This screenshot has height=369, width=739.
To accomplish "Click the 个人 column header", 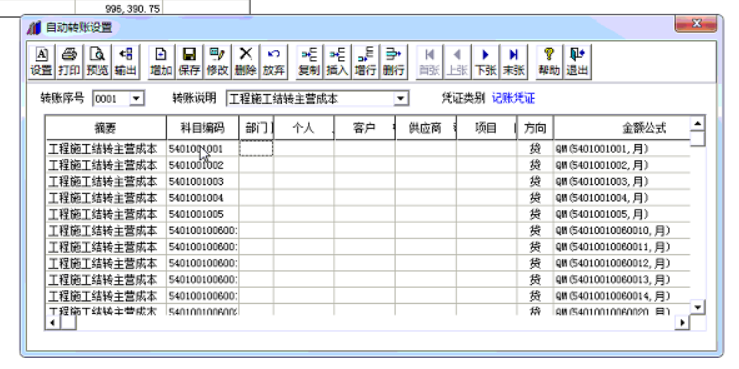I will (x=304, y=128).
